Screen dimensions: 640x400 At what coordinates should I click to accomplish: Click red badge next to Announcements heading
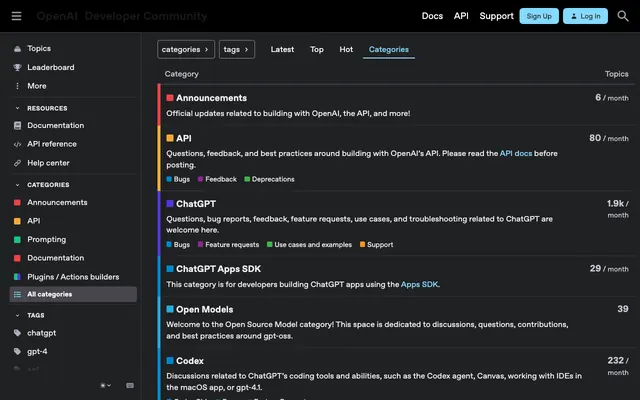[x=170, y=98]
